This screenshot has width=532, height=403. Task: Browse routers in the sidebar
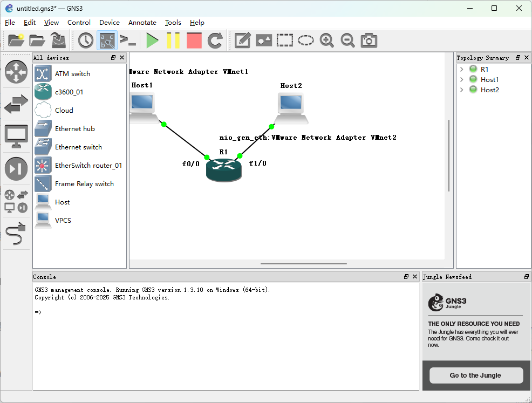pyautogui.click(x=16, y=72)
